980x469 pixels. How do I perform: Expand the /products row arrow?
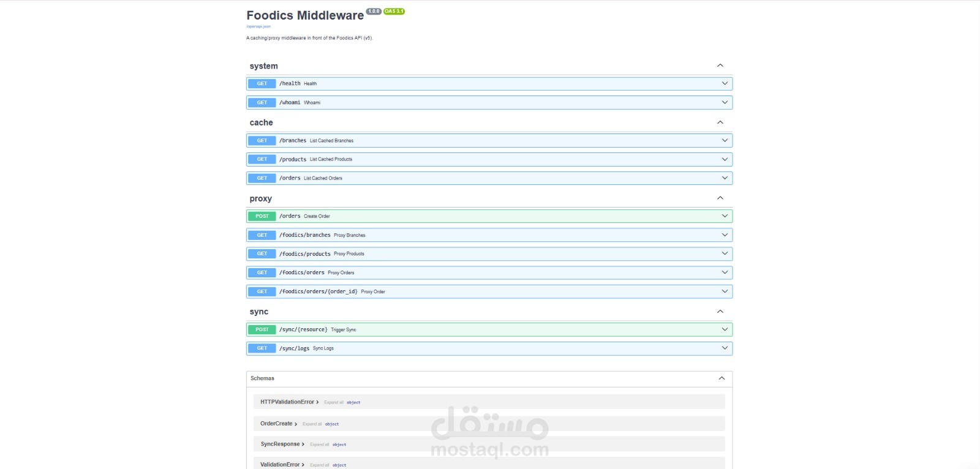pos(725,159)
